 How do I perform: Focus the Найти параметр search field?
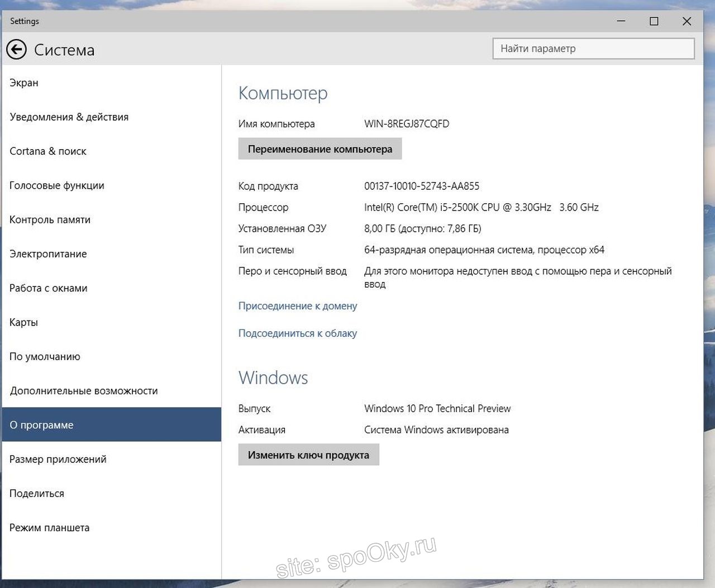coord(594,49)
